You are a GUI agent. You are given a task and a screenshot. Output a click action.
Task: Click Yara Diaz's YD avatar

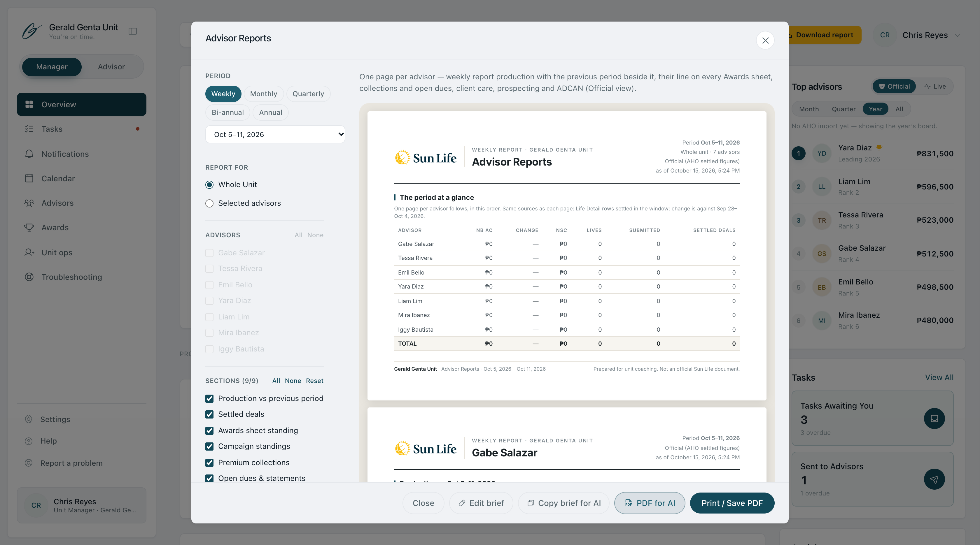(822, 154)
